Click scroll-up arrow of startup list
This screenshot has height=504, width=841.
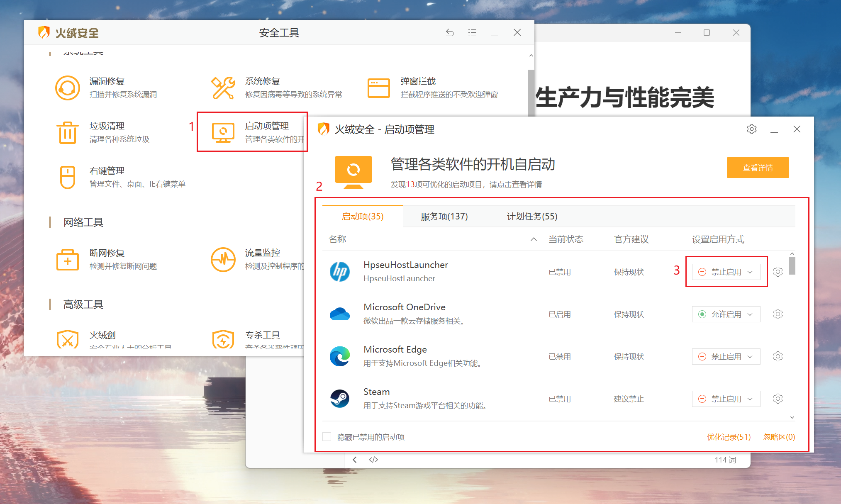[x=792, y=253]
